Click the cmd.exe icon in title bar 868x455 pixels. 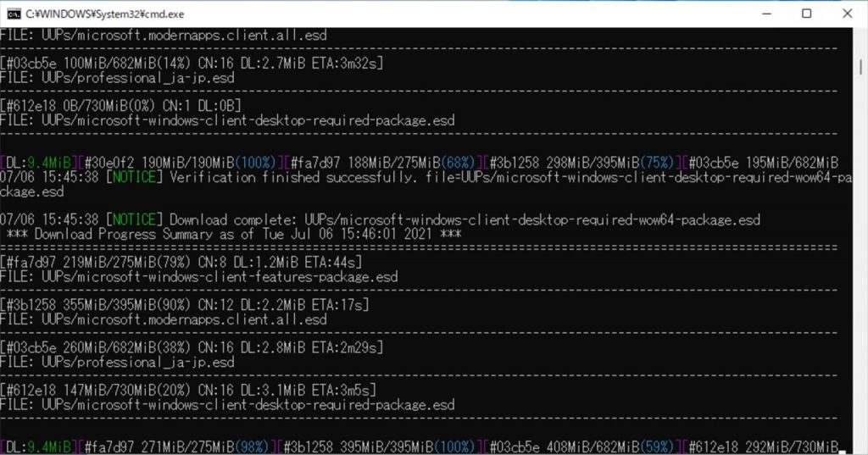pyautogui.click(x=14, y=14)
